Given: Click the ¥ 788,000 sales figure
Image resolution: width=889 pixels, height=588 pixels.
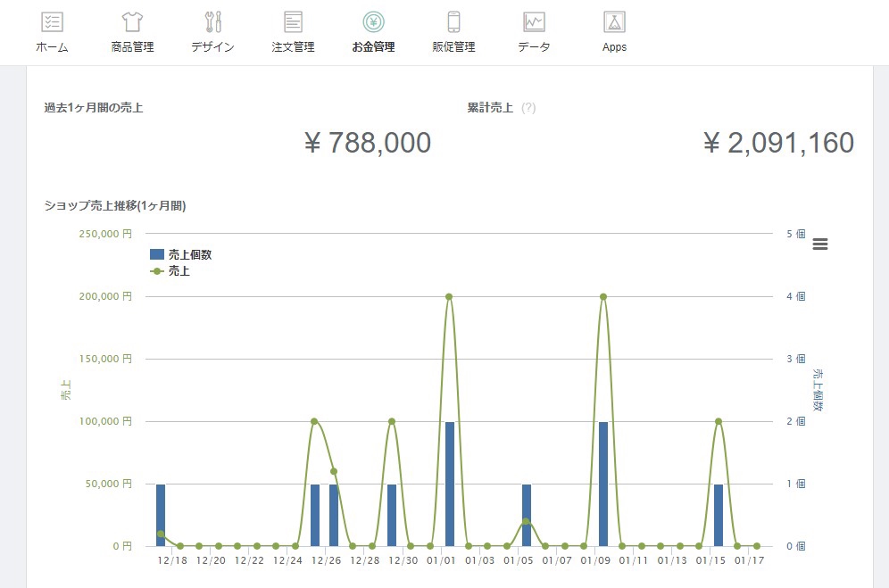Looking at the screenshot, I should (x=368, y=143).
